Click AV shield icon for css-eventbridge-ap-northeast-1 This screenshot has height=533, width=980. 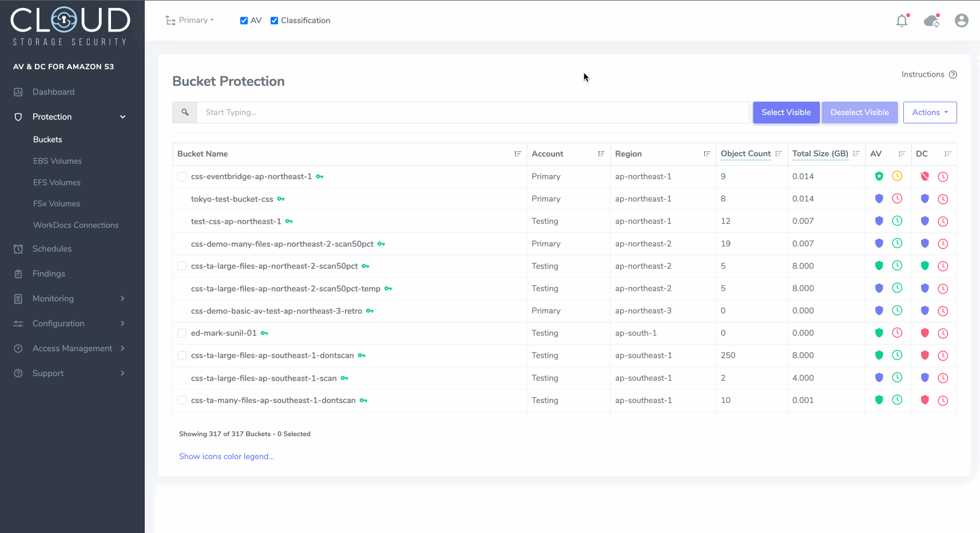point(879,176)
